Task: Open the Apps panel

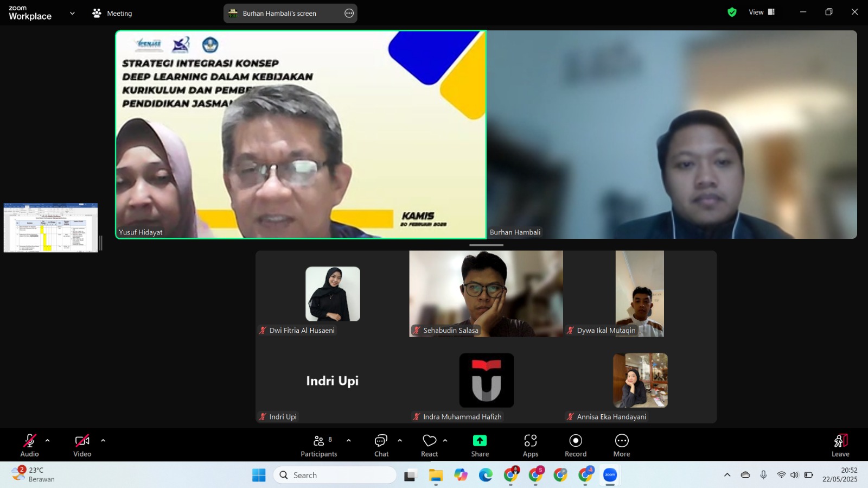Action: coord(530,445)
